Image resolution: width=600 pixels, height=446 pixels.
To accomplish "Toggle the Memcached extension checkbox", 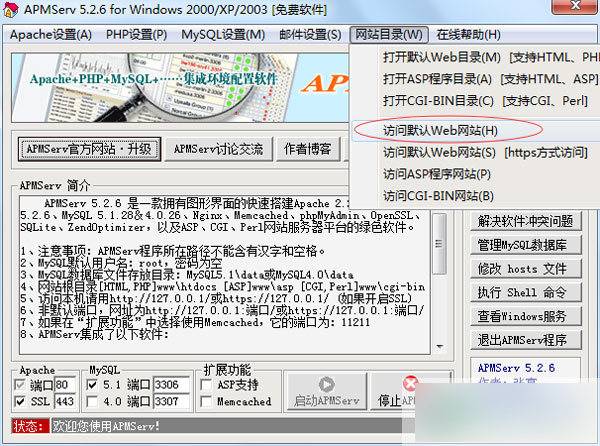I will coord(208,401).
